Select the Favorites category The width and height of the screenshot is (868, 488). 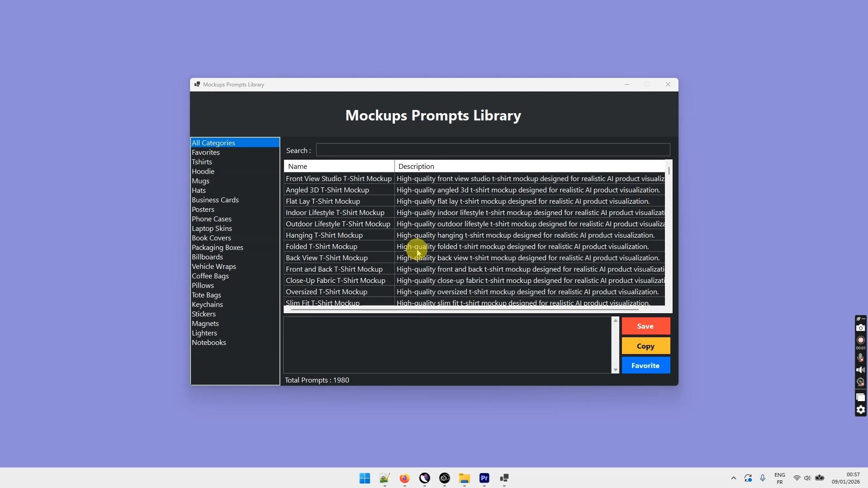(x=206, y=153)
